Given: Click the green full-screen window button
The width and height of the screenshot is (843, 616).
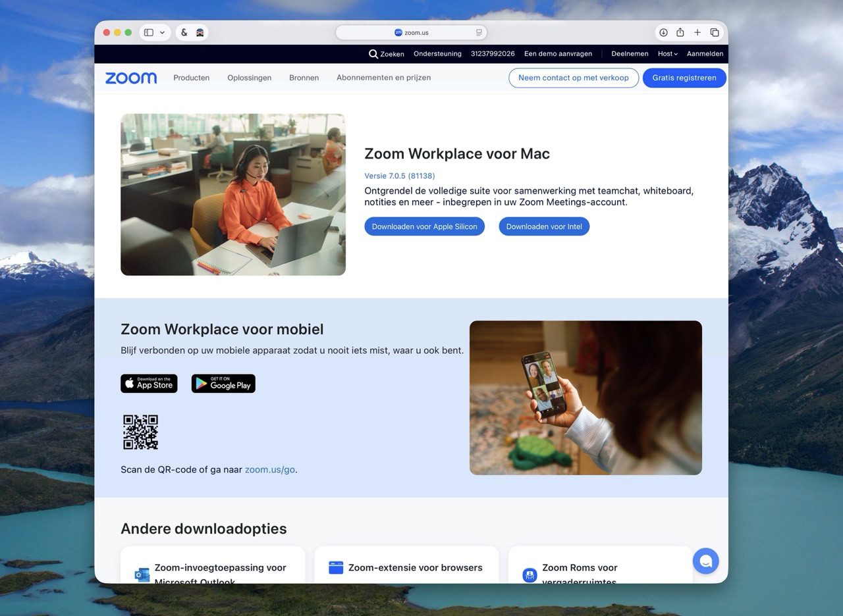Looking at the screenshot, I should click(128, 32).
